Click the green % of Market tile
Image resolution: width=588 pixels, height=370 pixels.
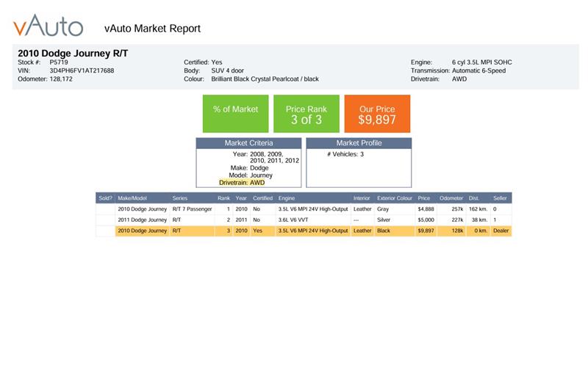235,114
